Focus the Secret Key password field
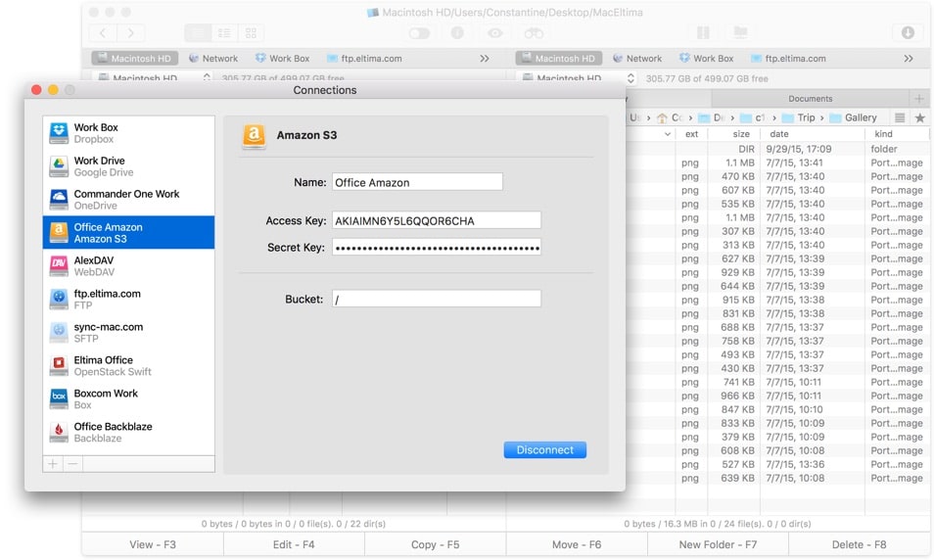This screenshot has width=934, height=560. pos(437,248)
